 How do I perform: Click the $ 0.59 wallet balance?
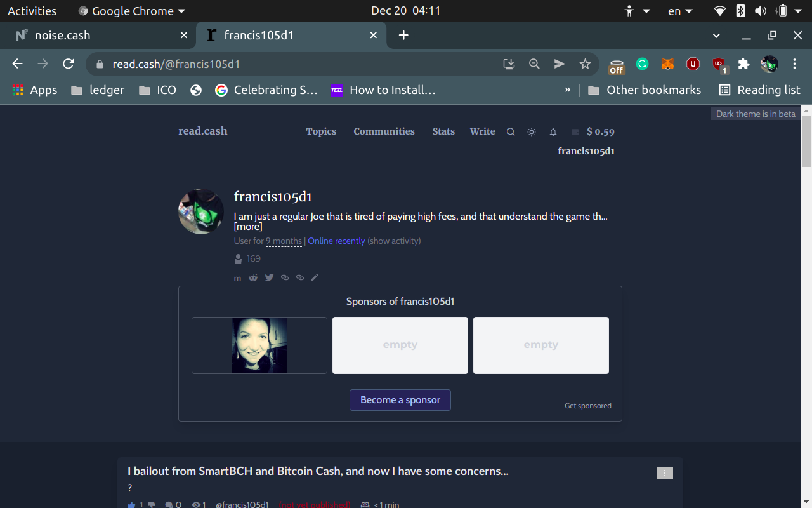(600, 132)
